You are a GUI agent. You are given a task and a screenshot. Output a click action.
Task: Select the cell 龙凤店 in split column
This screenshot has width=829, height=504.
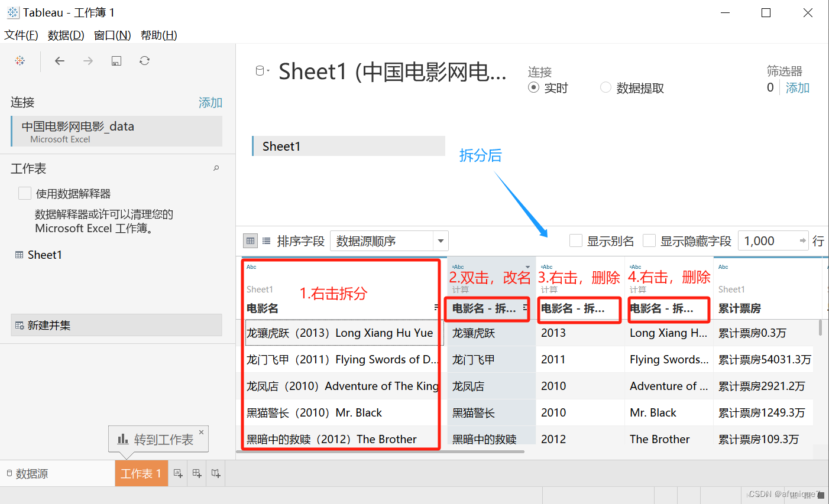pos(491,386)
